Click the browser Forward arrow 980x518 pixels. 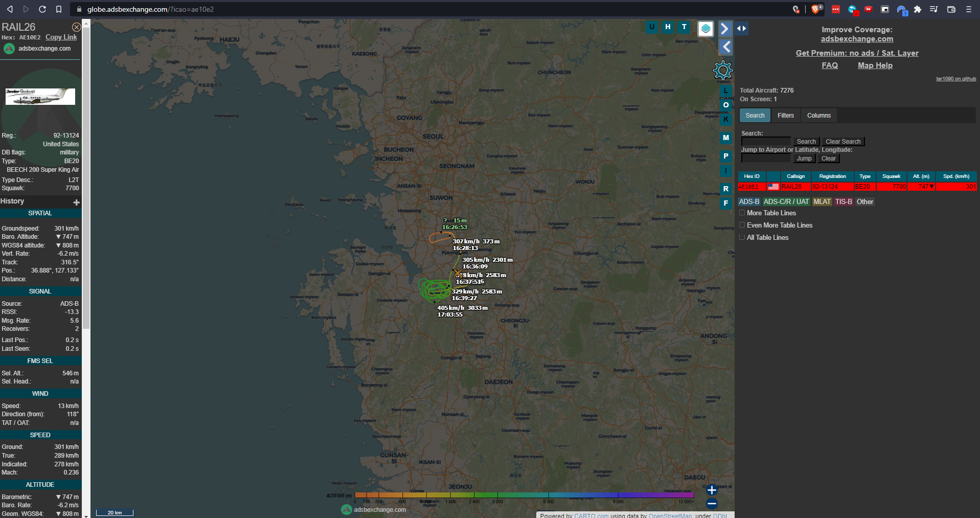(x=26, y=9)
